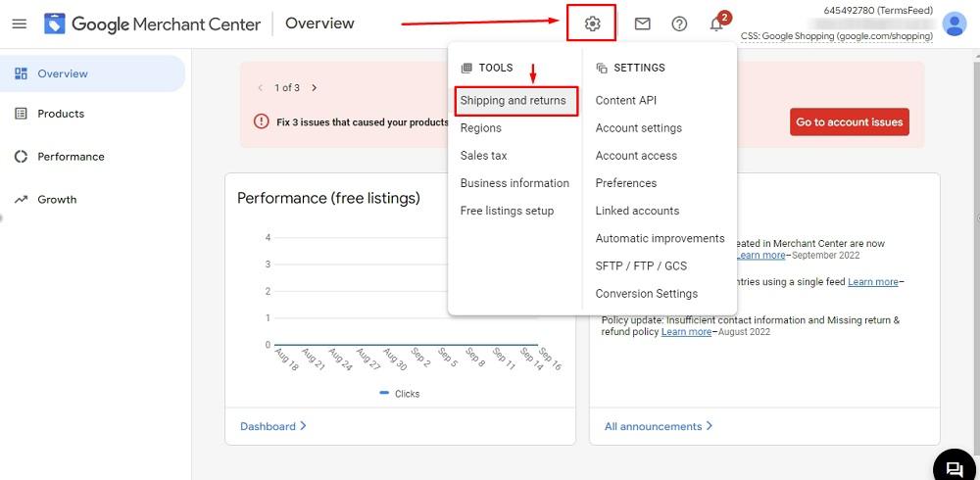Select Overview in the sidebar
The image size is (980, 480).
pyautogui.click(x=92, y=73)
